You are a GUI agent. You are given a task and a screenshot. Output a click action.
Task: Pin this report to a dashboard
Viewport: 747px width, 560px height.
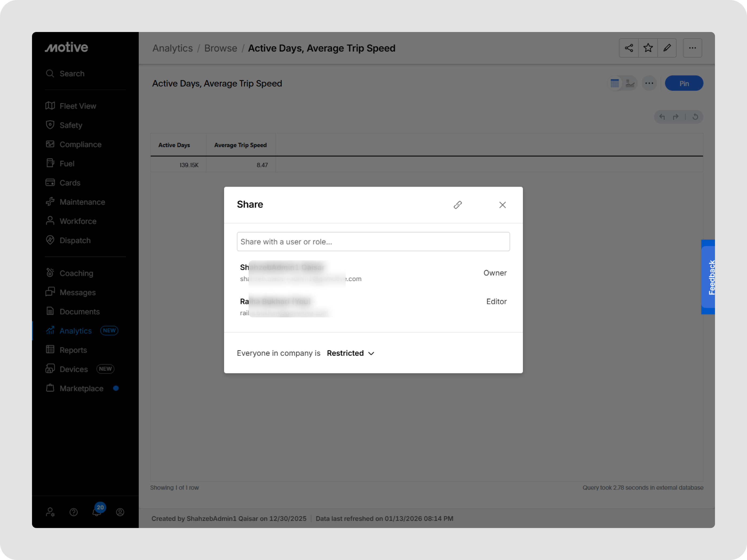coord(684,83)
